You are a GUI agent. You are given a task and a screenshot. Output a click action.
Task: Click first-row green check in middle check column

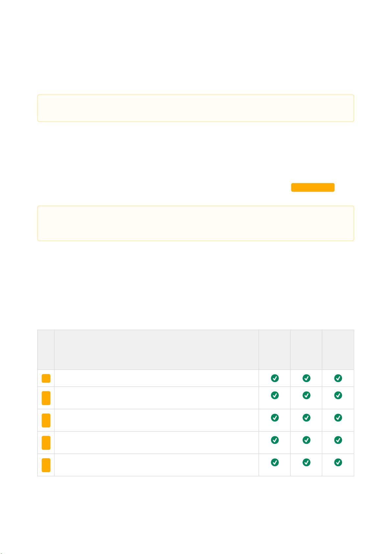306,378
